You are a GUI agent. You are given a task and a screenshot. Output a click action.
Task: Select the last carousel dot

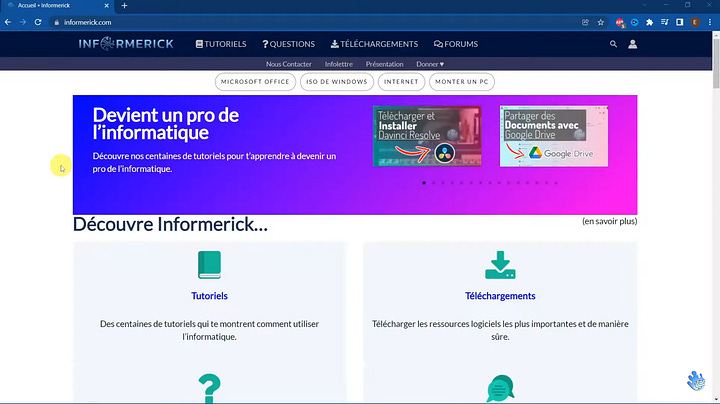[x=556, y=183]
